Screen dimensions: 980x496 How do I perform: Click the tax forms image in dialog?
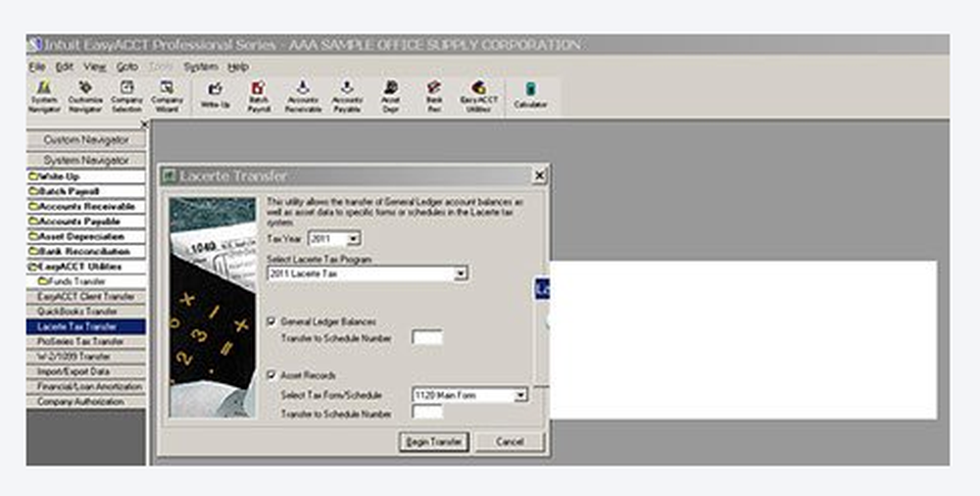(x=213, y=307)
